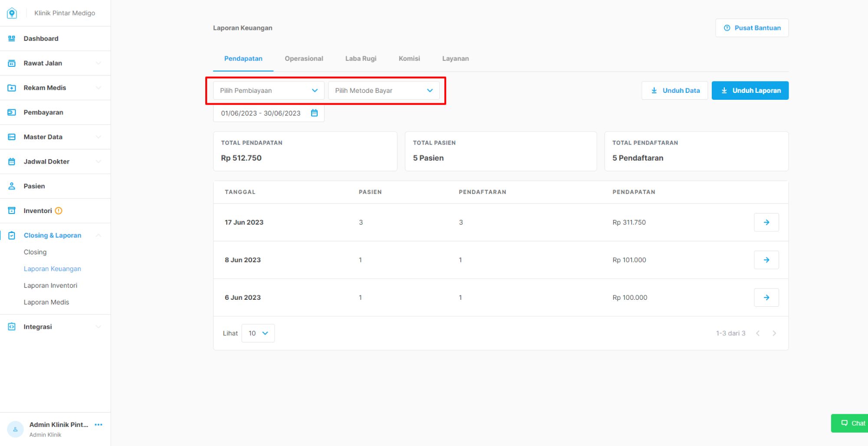Click the TANGGAL column header
The height and width of the screenshot is (446, 868).
240,192
